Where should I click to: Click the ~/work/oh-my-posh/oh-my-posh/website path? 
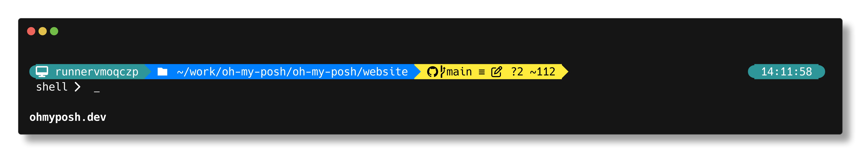(x=292, y=72)
